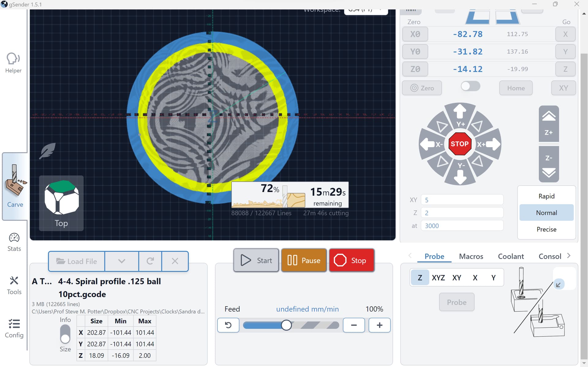The image size is (588, 367).
Task: Go to X zero
Action: 565,34
